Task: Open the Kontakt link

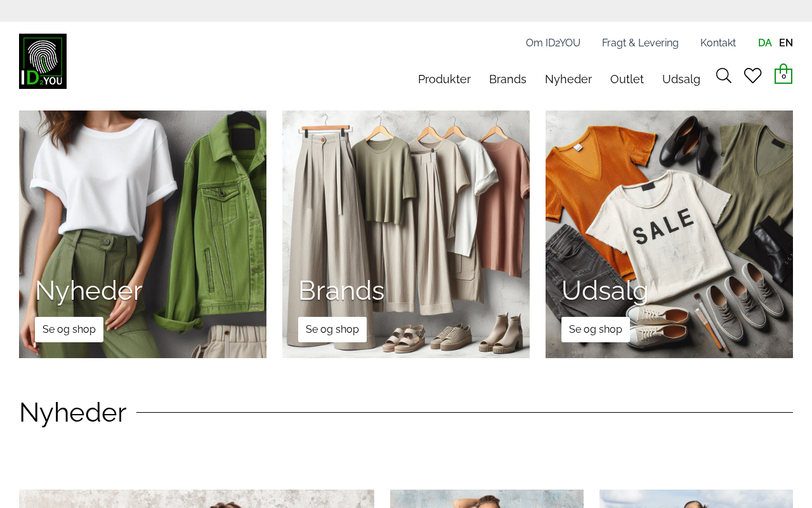Action: pos(718,43)
